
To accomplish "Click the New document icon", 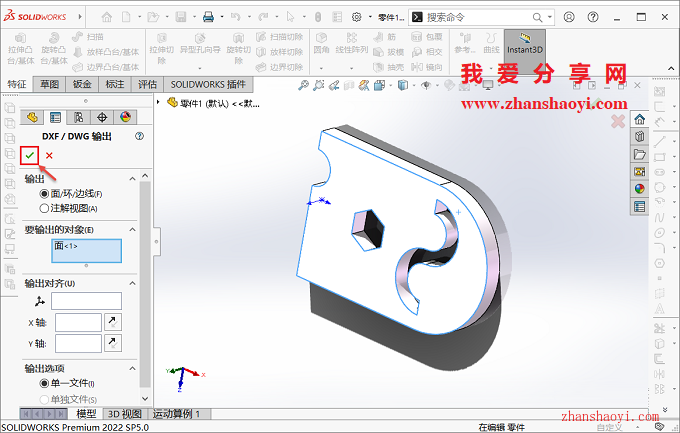I will pyautogui.click(x=126, y=17).
